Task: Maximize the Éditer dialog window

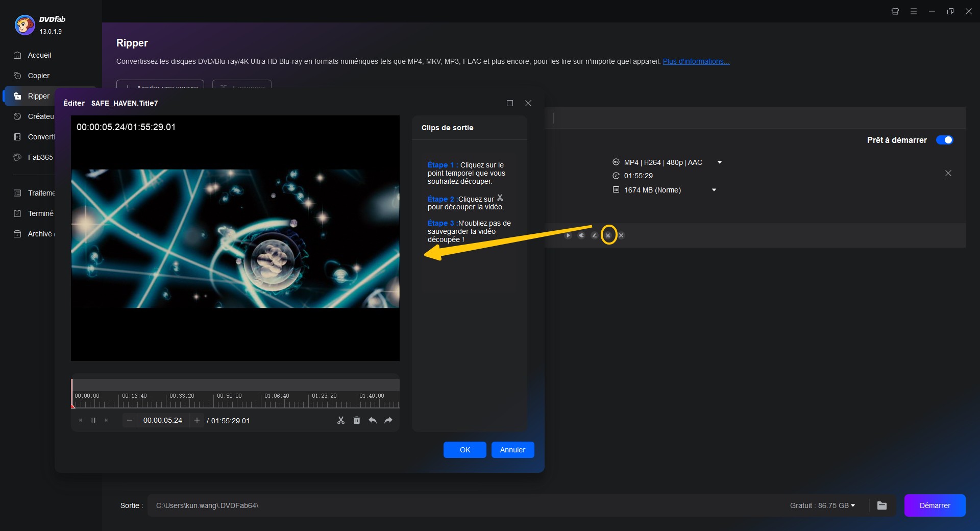Action: [509, 103]
